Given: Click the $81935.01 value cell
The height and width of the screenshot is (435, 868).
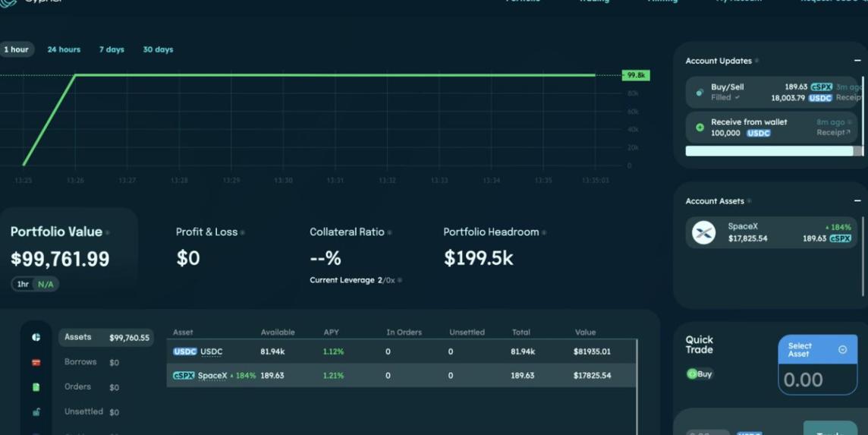Looking at the screenshot, I should pos(593,351).
